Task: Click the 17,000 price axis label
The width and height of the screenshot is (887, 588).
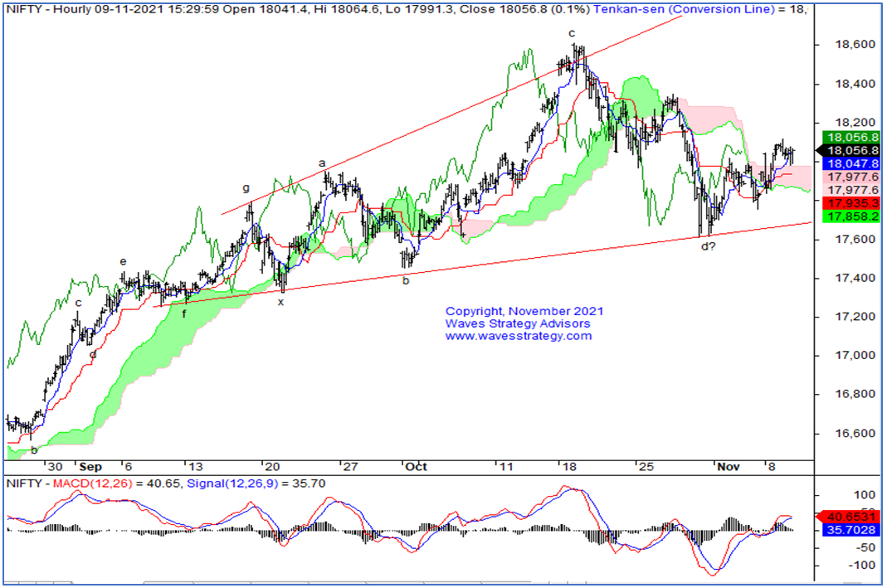Action: point(855,356)
